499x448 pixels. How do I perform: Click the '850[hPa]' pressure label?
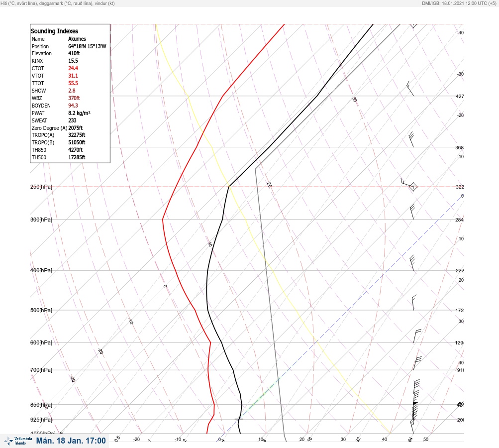(x=41, y=405)
